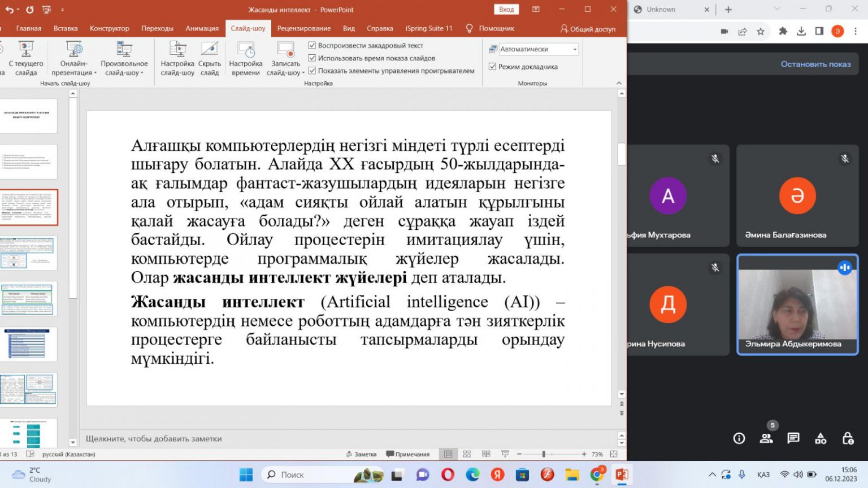Disable Режим докладчика checkbox
The height and width of the screenshot is (488, 868).
[492, 67]
